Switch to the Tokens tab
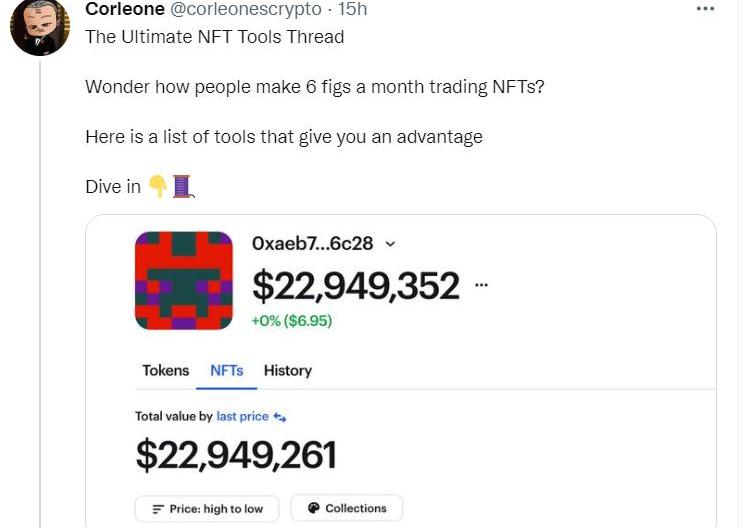Screen dimensions: 743x528 [165, 370]
